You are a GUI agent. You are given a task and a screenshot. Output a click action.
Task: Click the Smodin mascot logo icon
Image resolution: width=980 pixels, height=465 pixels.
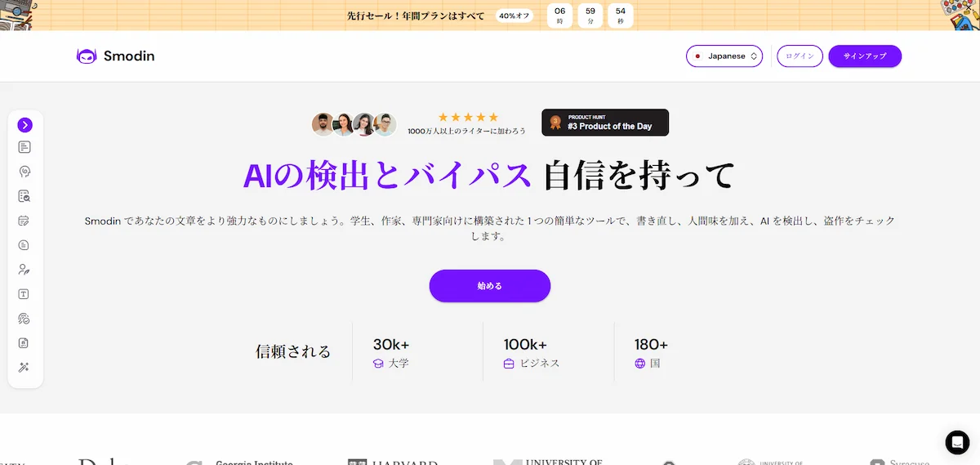point(87,56)
